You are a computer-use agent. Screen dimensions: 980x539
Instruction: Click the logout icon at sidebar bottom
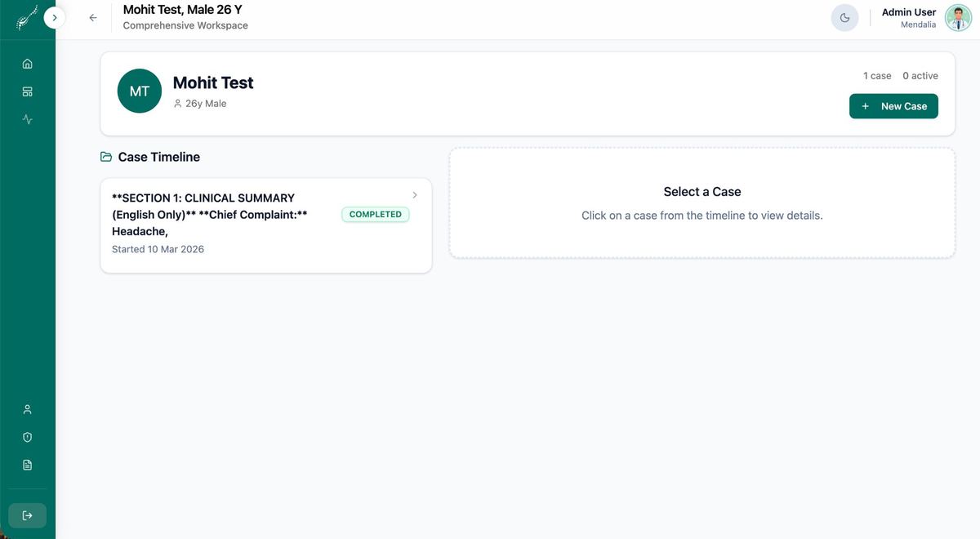coord(27,515)
